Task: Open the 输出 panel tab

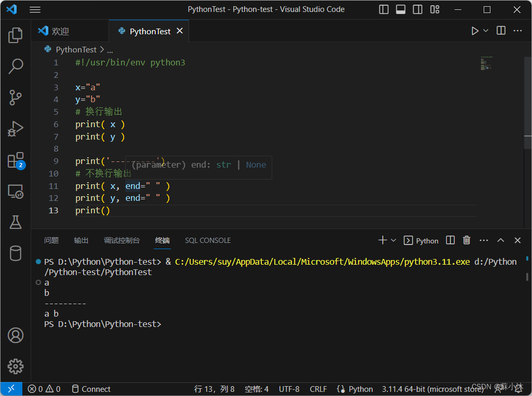Action: (81, 240)
